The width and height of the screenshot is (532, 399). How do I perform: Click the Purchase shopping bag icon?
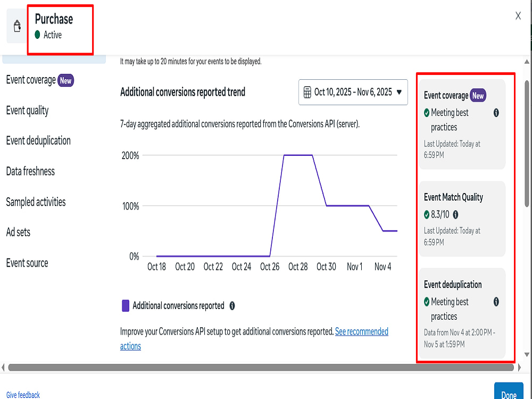(17, 26)
